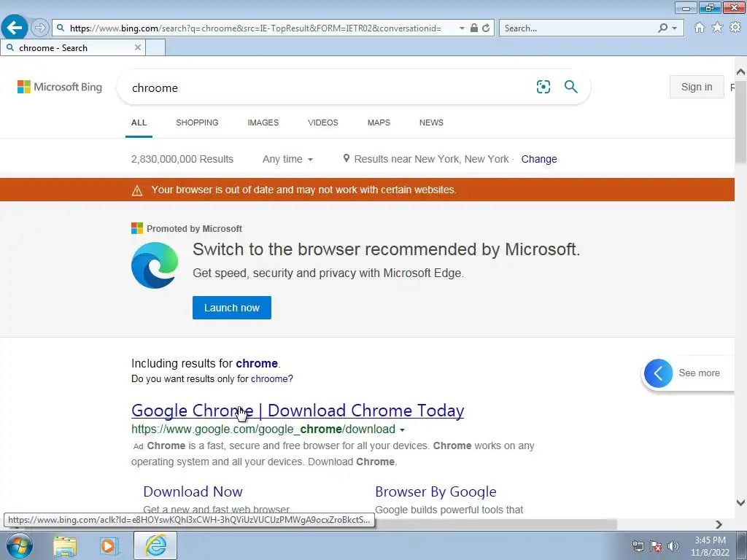Open 'Google Chrome | Download Chrome Today' link
This screenshot has height=560, width=747.
298,411
